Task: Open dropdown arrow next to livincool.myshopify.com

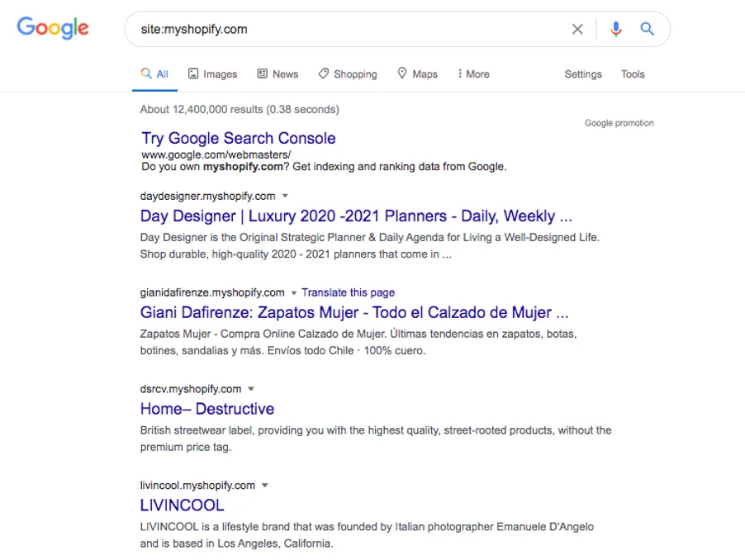Action: (264, 486)
